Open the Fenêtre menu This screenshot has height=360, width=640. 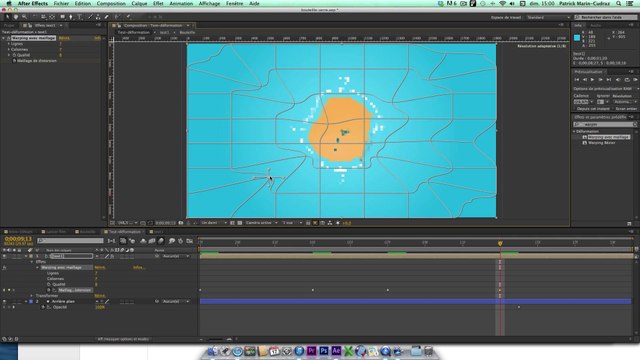(234, 3)
